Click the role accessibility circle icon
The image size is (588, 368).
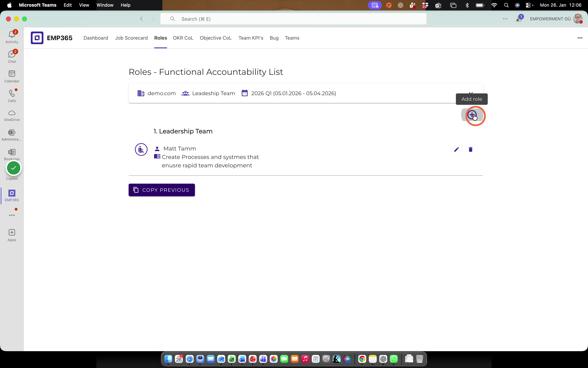(x=141, y=149)
